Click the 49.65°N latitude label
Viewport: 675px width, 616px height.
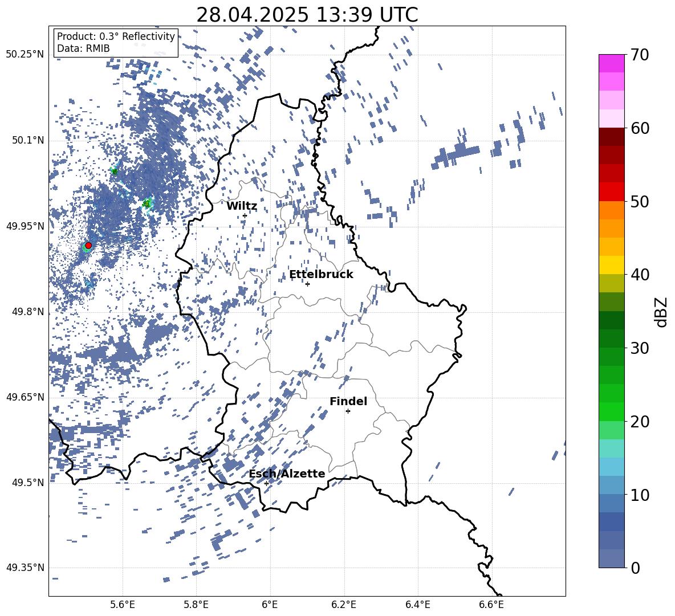[x=25, y=397]
